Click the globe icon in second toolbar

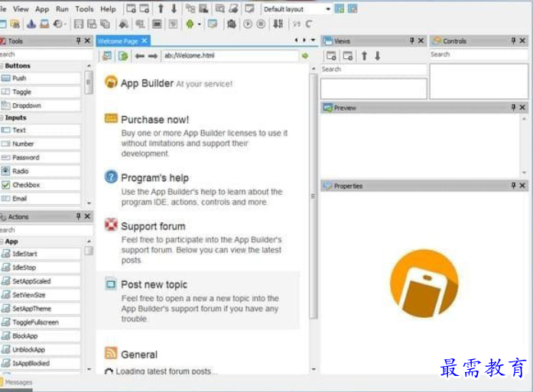click(x=58, y=24)
